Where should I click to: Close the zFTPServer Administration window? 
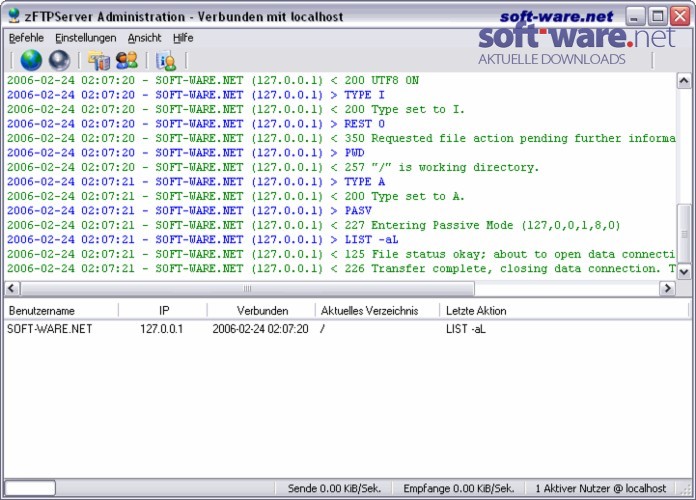coord(680,16)
